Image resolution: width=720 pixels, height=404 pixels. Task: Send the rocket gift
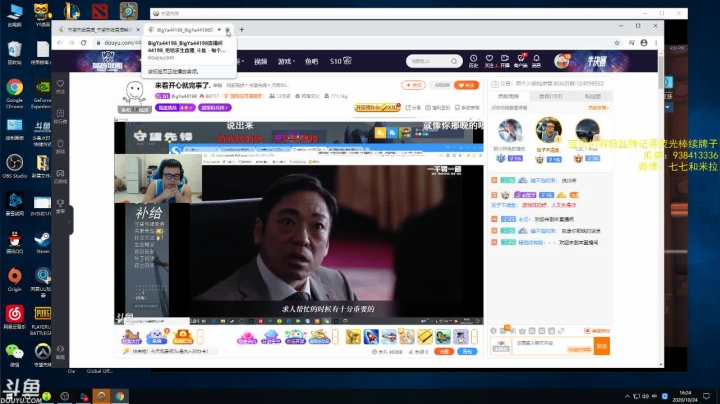point(371,337)
